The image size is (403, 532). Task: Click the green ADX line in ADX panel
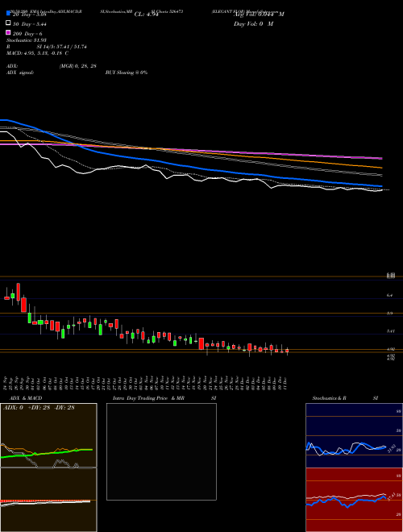coord(46,453)
